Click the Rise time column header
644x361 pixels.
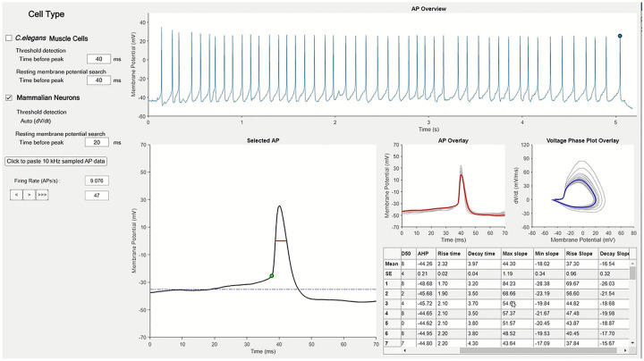pos(451,254)
